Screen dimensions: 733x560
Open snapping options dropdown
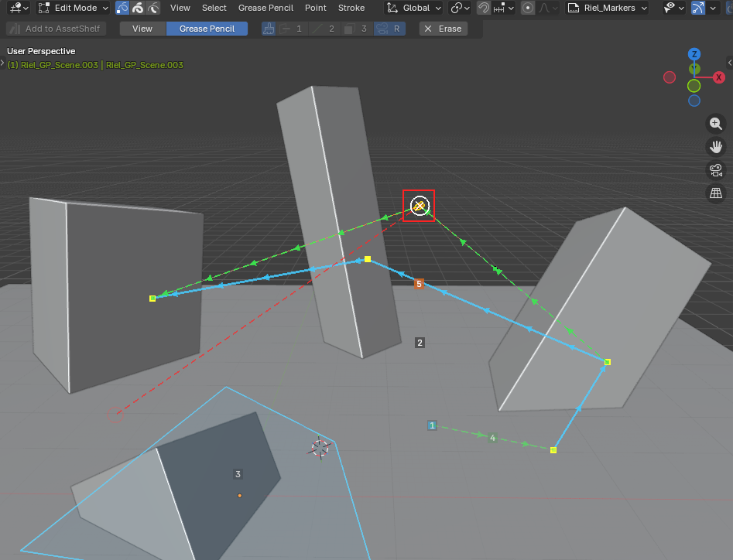click(503, 8)
